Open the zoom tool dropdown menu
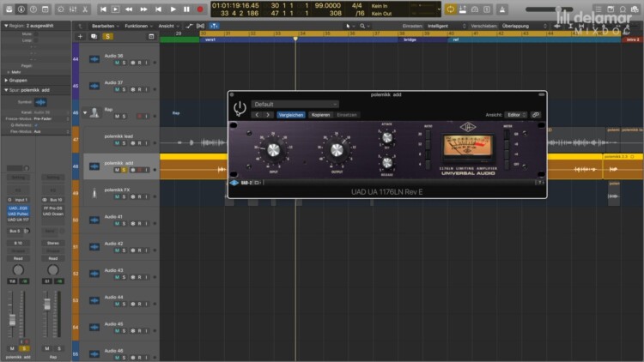The image size is (644, 362). click(365, 26)
